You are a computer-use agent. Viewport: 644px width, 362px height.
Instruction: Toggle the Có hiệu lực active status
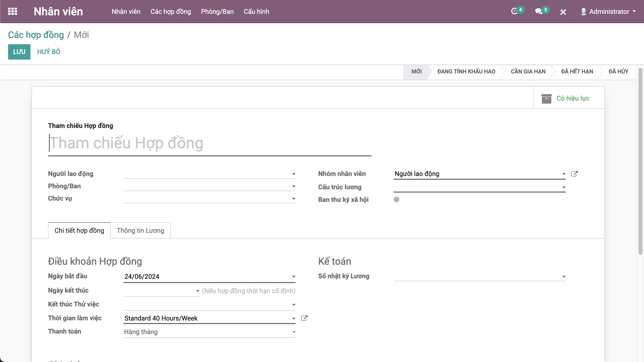[x=573, y=98]
